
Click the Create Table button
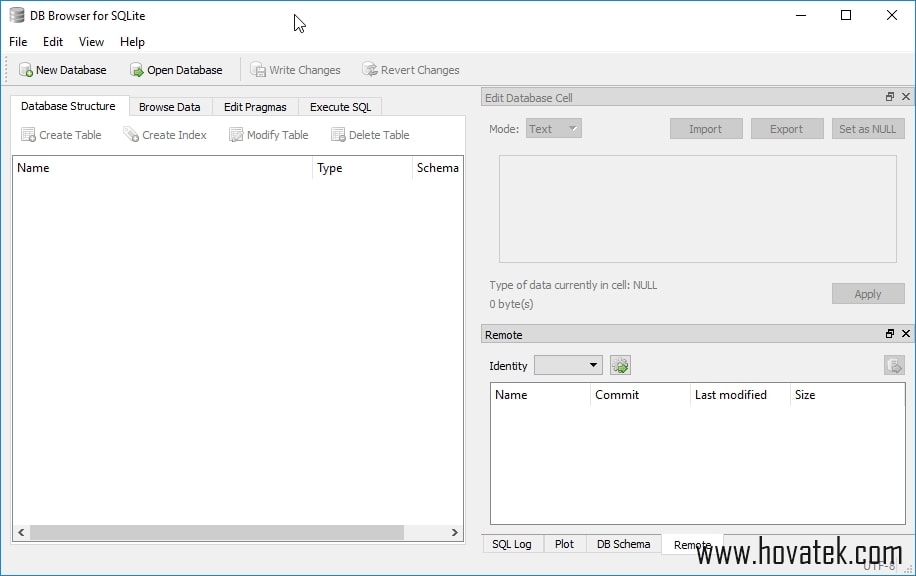coord(61,135)
